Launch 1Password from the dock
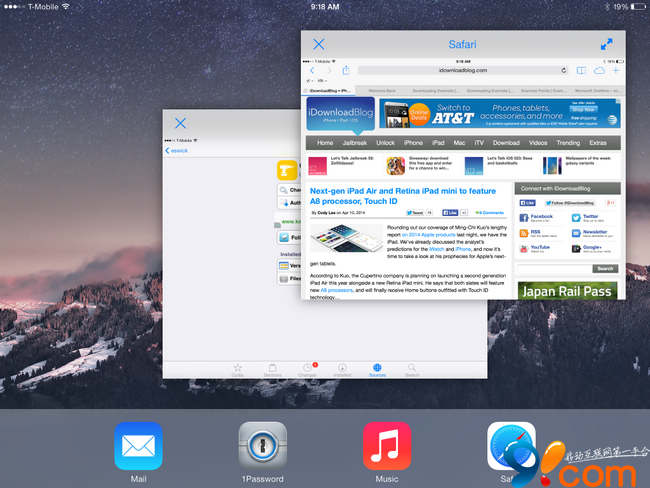This screenshot has width=650, height=488. pyautogui.click(x=263, y=446)
